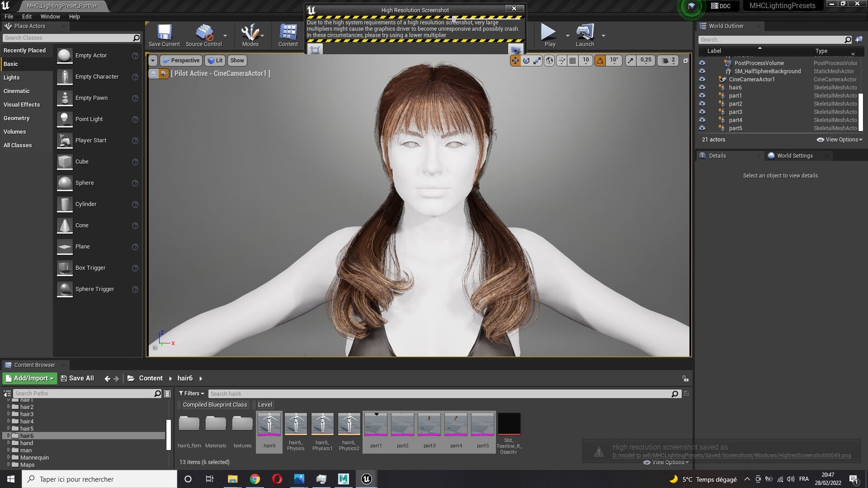
Task: Click the eject pilot actor icon
Action: [x=154, y=74]
